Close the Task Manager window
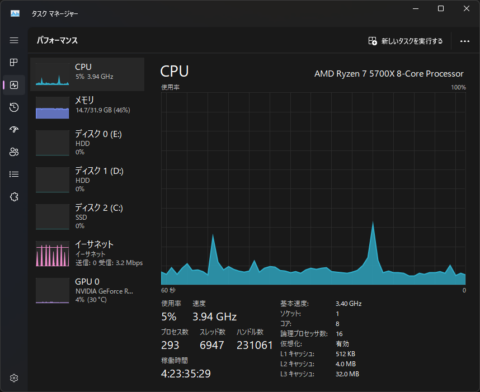The height and width of the screenshot is (392, 480). pos(466,9)
